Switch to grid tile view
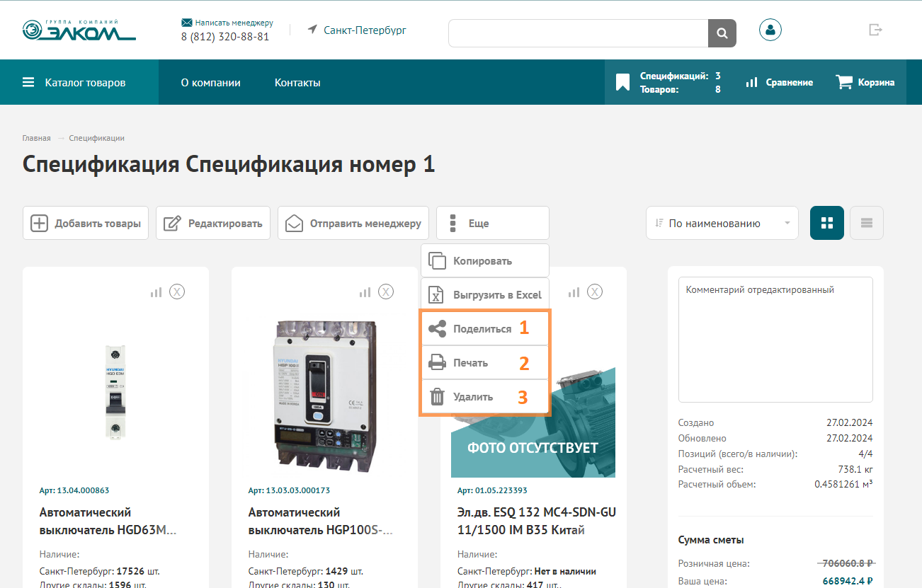 [826, 223]
